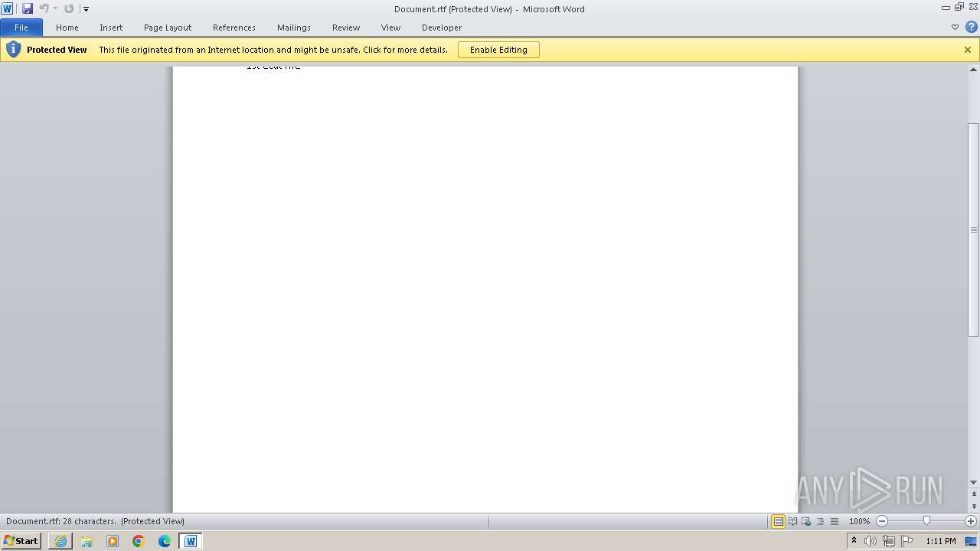
Task: Launch Google Chrome from taskbar
Action: pos(139,541)
